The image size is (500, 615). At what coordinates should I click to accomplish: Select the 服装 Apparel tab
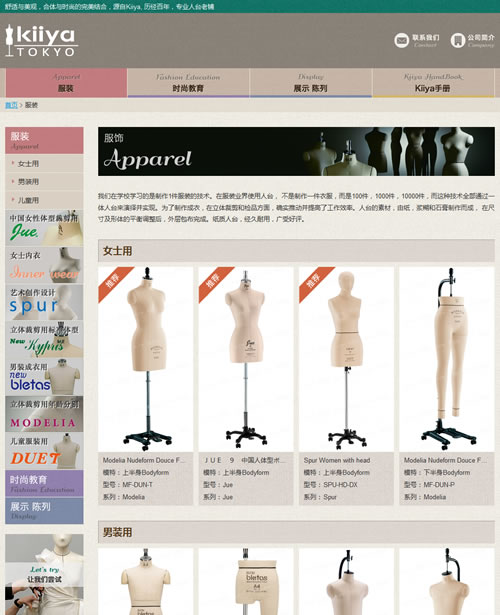pos(66,83)
